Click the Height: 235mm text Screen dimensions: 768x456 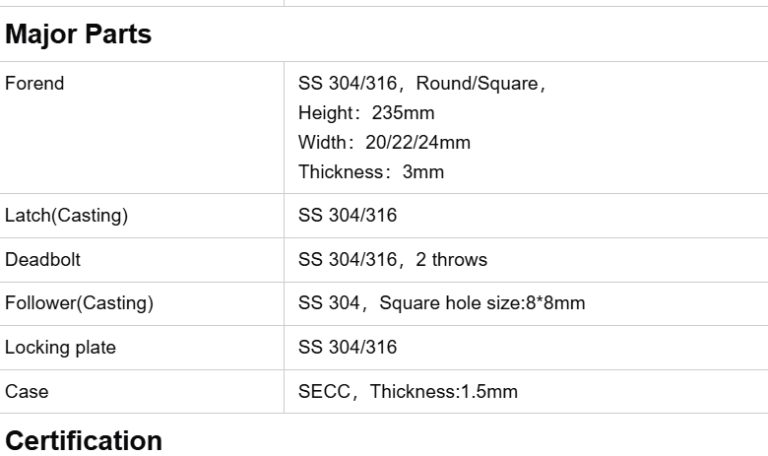(366, 113)
